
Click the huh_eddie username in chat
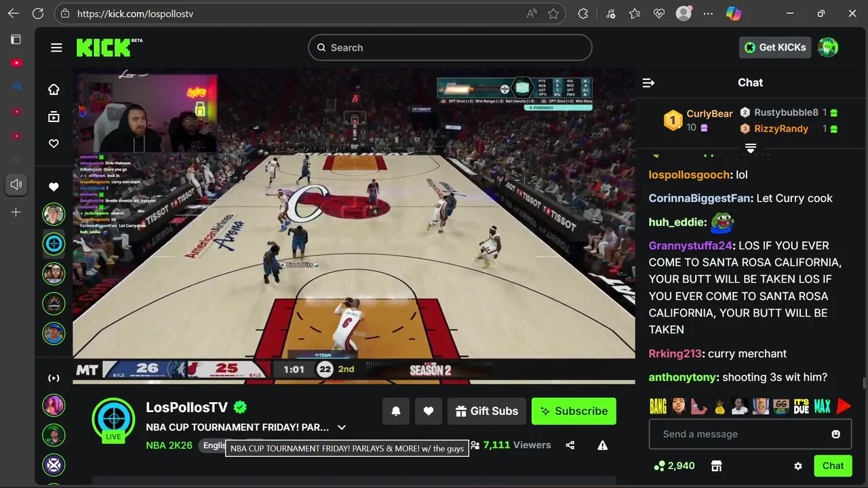(677, 222)
